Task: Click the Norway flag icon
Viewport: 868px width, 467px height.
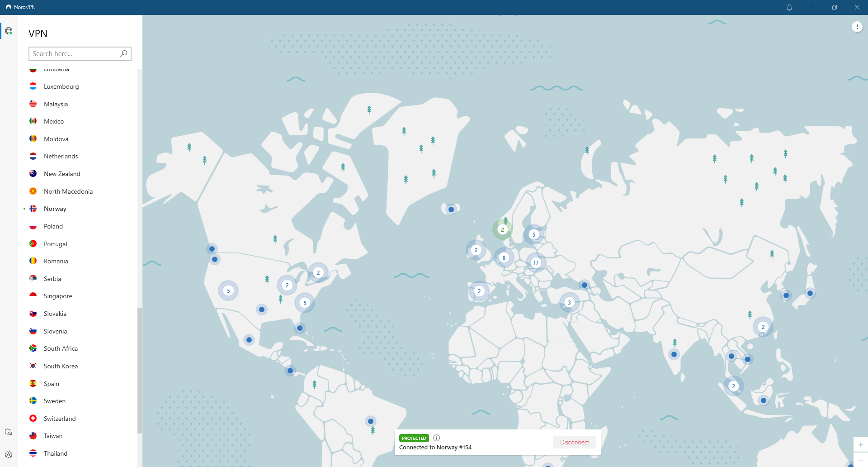Action: 33,209
